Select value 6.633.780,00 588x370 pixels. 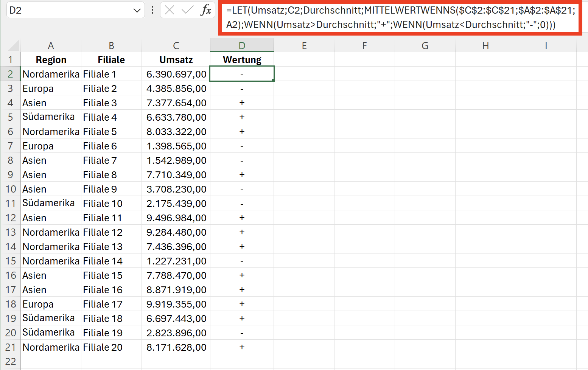pyautogui.click(x=176, y=117)
